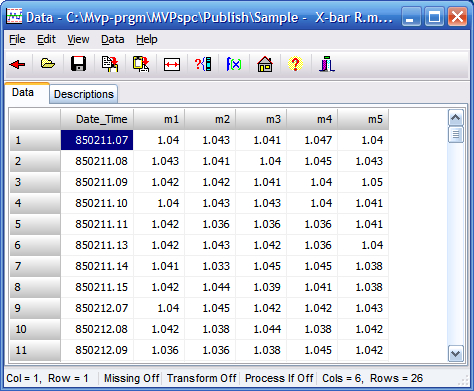Click the m4 cell 1.047 in row 1

pos(312,140)
